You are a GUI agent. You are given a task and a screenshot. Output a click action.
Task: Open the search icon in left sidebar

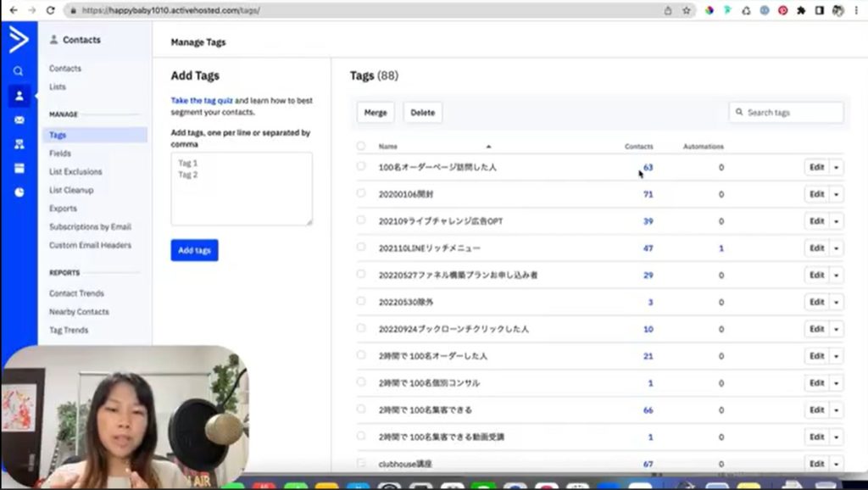19,71
